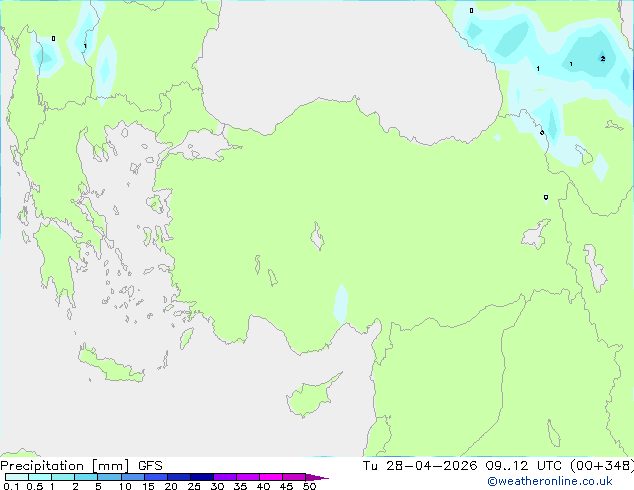The height and width of the screenshot is (490, 634).
Task: Click the (00+348) forecast offset text
Action: 602,466
